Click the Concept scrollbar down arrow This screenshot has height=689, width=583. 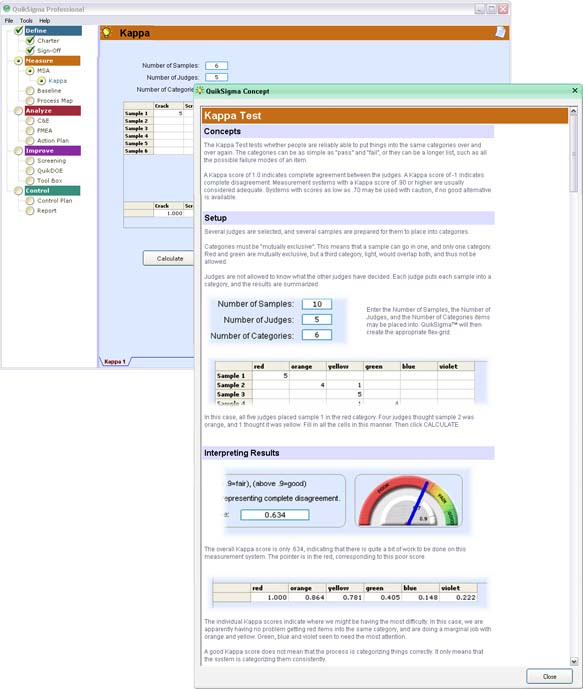click(x=573, y=661)
